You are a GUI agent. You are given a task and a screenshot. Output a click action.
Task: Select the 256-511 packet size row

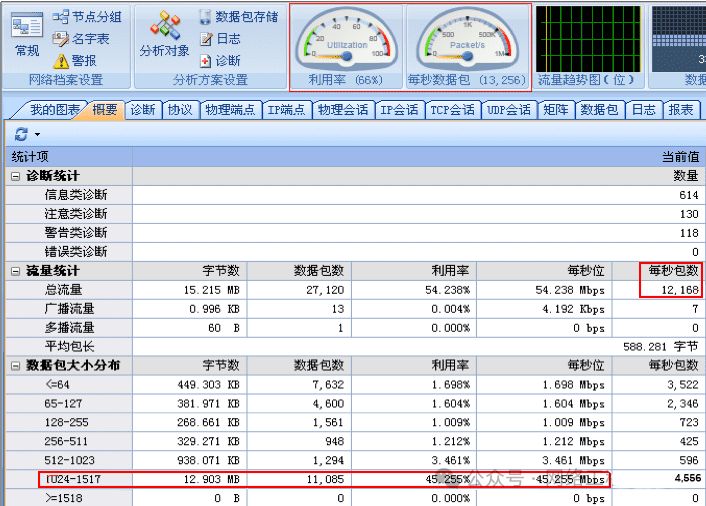[353, 441]
